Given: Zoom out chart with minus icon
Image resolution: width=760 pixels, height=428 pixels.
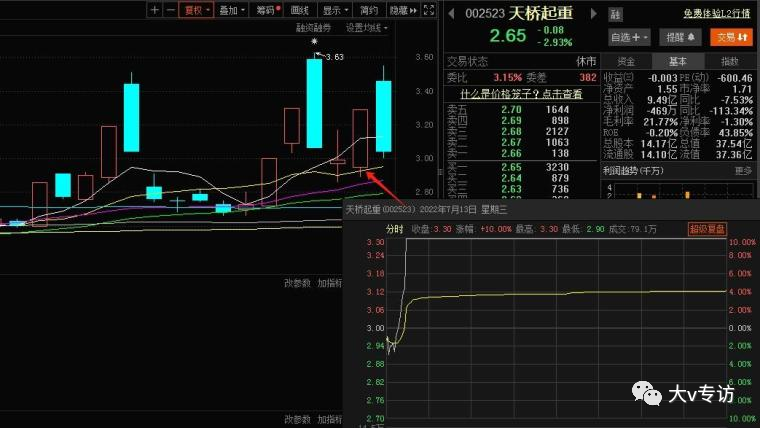Looking at the screenshot, I should point(171,10).
